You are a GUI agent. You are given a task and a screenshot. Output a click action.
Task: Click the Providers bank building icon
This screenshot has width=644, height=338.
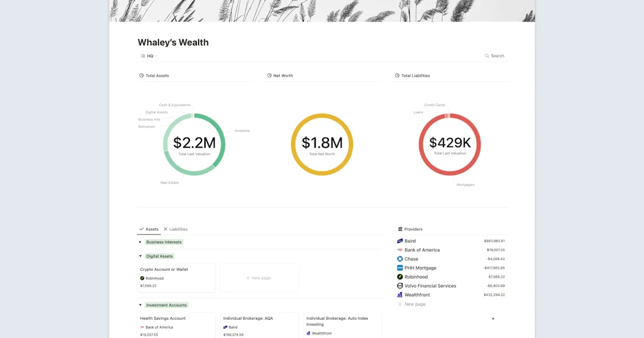[400, 229]
